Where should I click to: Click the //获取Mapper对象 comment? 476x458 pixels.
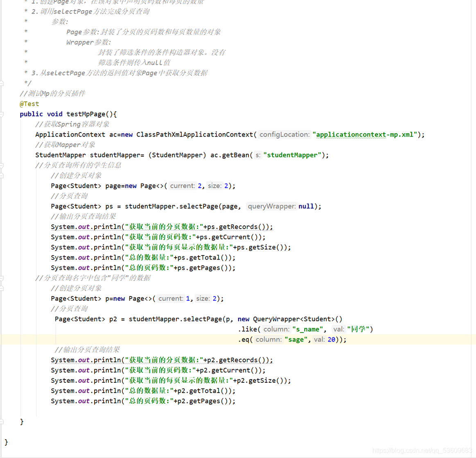[x=65, y=145]
